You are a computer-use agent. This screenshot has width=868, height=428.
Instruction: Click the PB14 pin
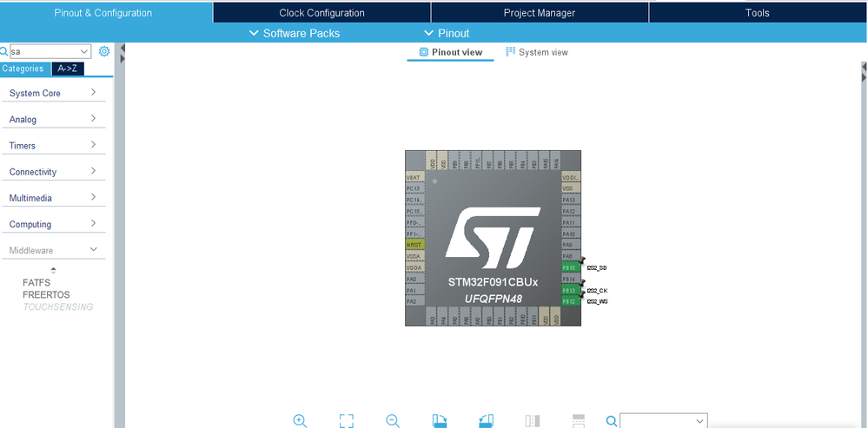[x=571, y=279]
